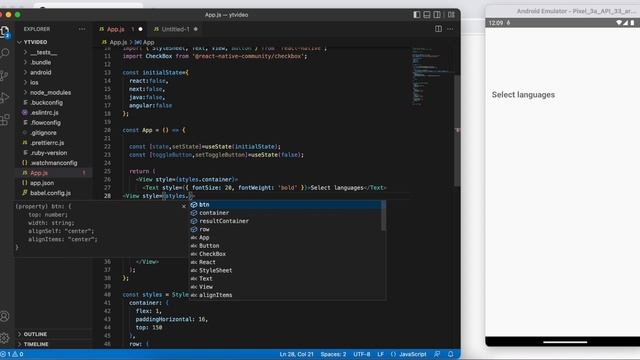
Task: Open .flowconfig file
Action: tap(45, 122)
